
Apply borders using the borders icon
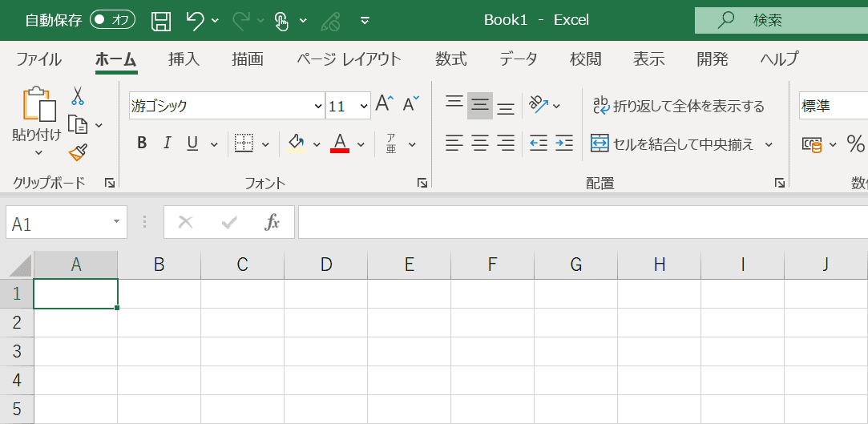244,143
